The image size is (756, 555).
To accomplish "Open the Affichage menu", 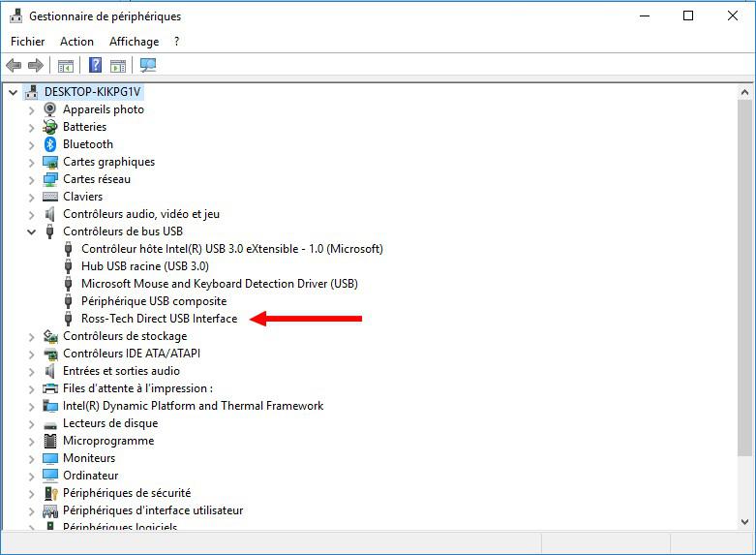I will [x=134, y=42].
